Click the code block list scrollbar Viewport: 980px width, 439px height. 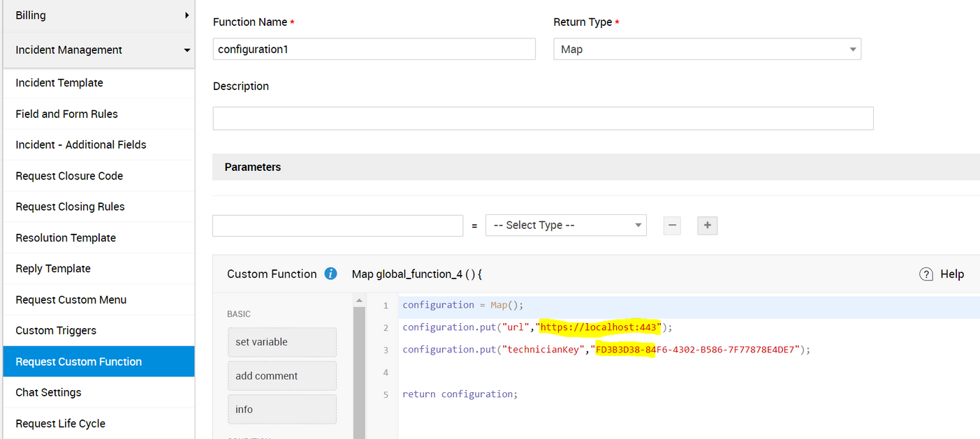tap(359, 370)
